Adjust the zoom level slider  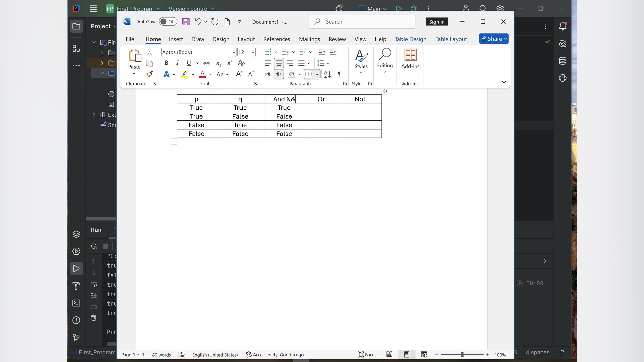click(x=462, y=354)
